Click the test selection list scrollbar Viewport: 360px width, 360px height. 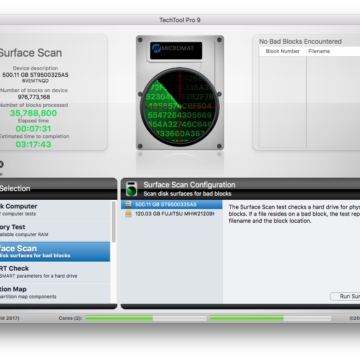114,222
